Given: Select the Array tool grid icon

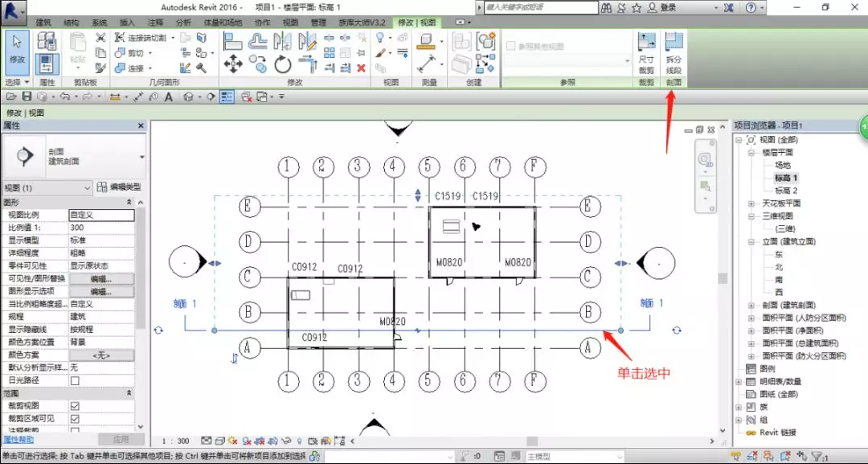Looking at the screenshot, I should (x=330, y=52).
